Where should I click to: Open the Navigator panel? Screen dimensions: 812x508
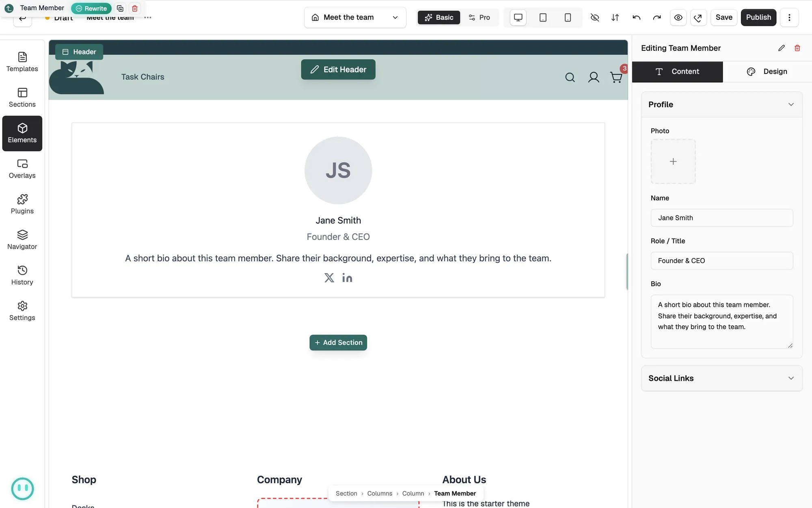coord(22,240)
